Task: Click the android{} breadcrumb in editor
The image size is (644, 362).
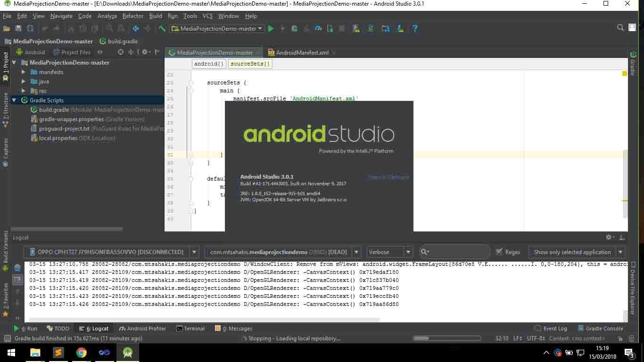Action: tap(209, 64)
